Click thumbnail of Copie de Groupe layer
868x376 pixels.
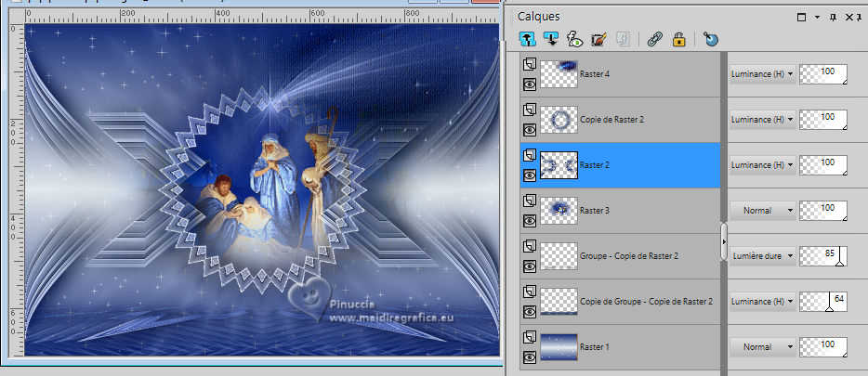coord(559,302)
